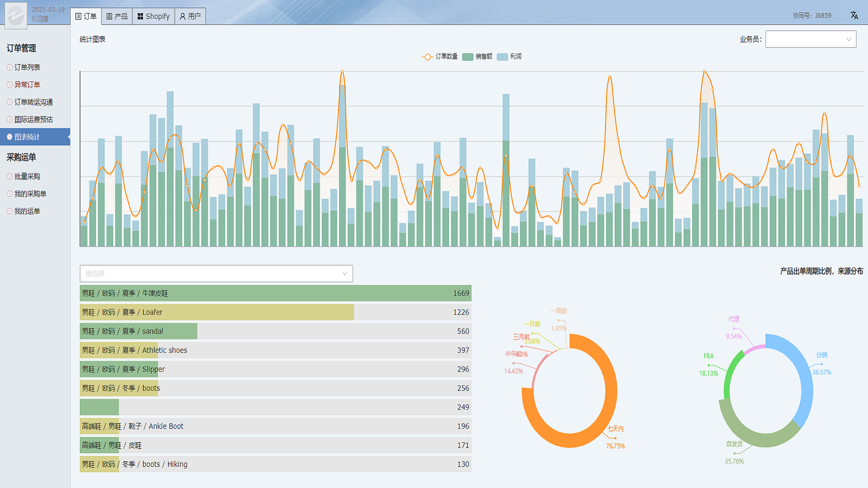
Task: Open the 用户 tab
Action: point(190,16)
